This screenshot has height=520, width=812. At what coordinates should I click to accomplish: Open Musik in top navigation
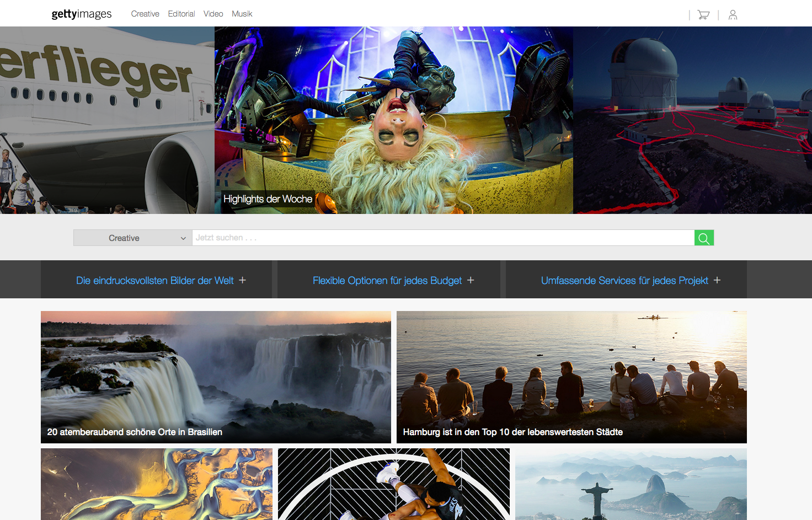click(242, 14)
